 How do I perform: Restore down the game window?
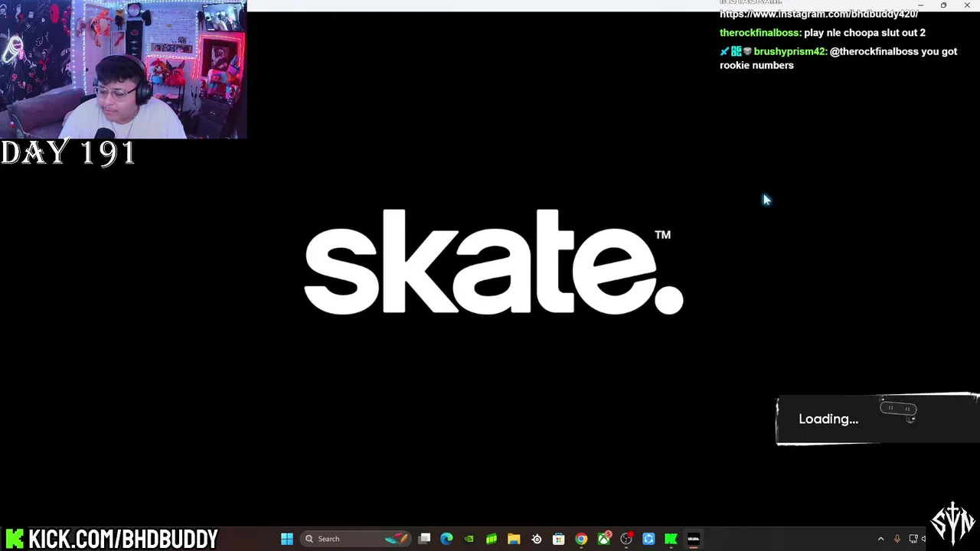[943, 5]
